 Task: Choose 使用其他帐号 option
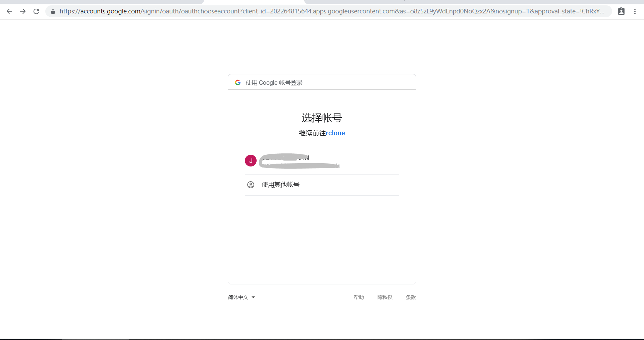[322, 185]
